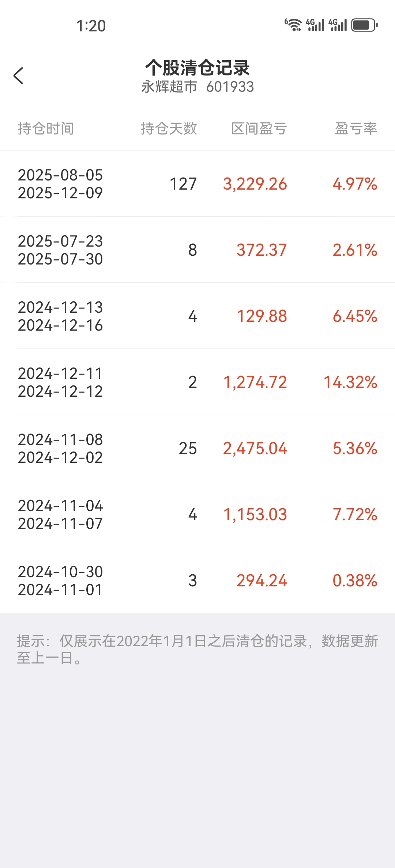This screenshot has width=395, height=868.
Task: Tap the 个股清仓记录 page title
Action: tap(197, 68)
